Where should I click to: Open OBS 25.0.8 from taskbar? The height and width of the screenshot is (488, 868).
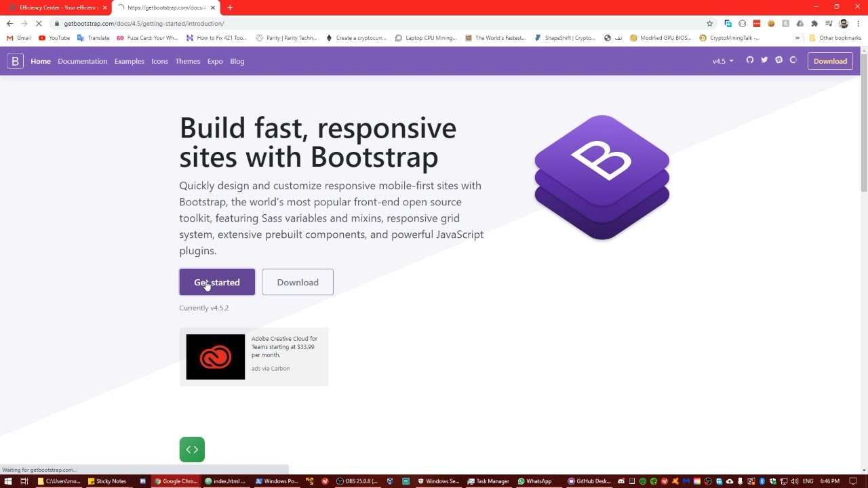point(357,481)
